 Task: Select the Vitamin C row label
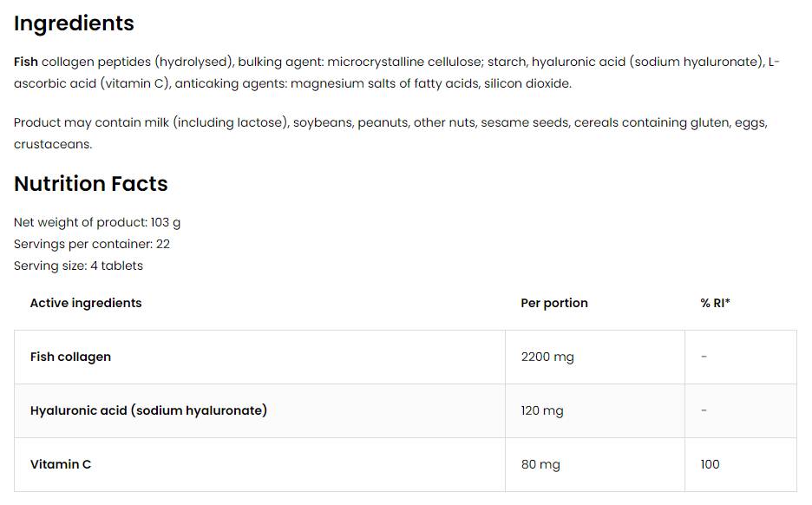click(x=61, y=464)
